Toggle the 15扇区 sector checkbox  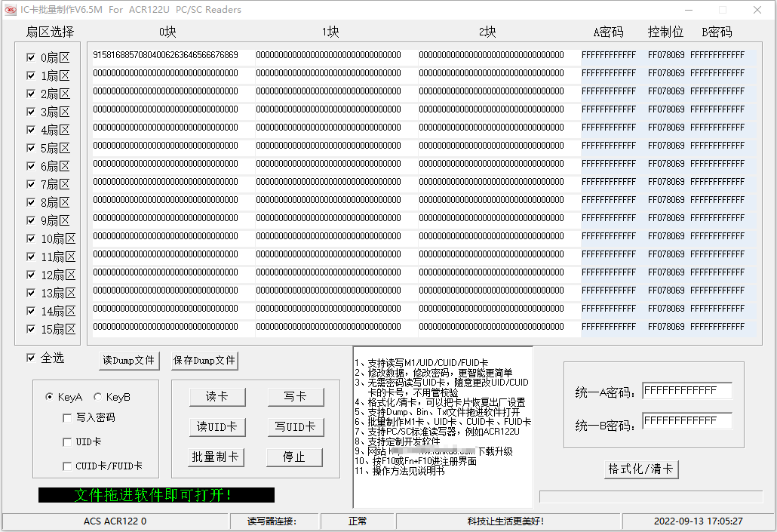point(31,329)
